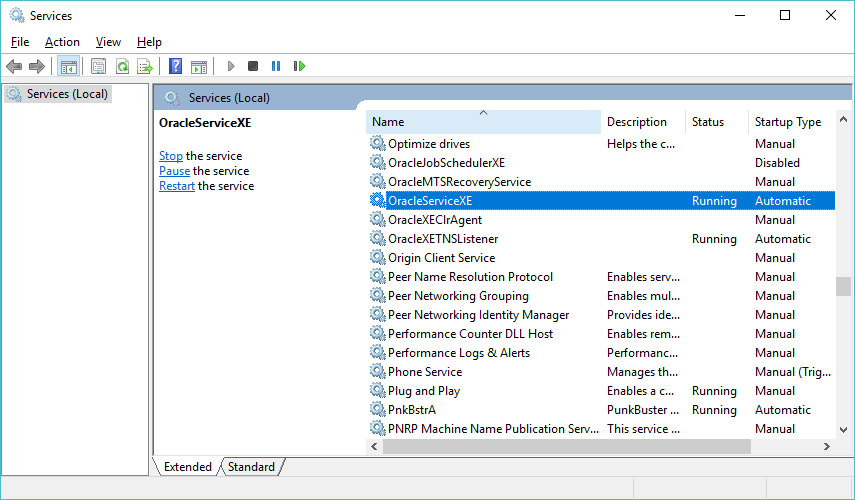Click gear icon of OracleServiceXE row
855x500 pixels.
(377, 200)
